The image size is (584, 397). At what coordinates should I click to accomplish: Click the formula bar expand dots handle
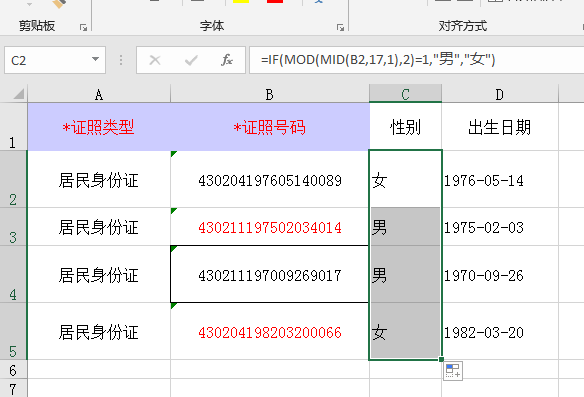(121, 60)
